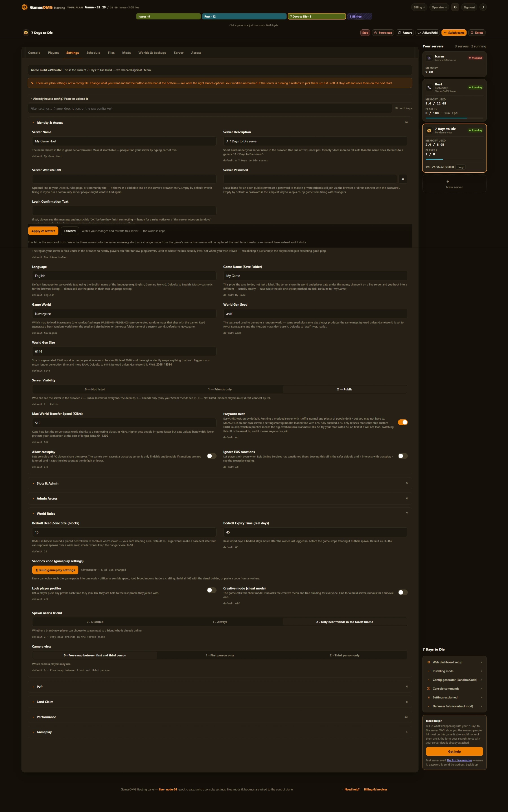Turn on Lock player profiles

[x=211, y=590]
